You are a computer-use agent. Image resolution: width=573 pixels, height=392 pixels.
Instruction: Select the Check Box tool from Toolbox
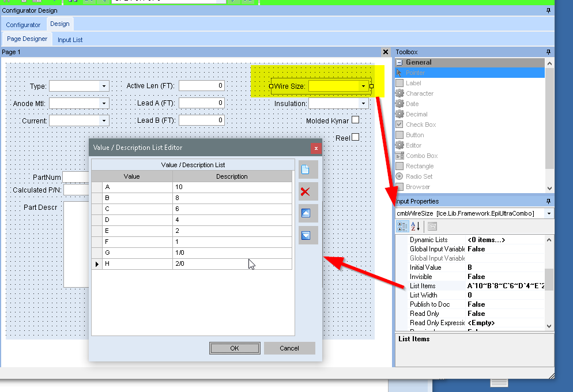coord(419,124)
